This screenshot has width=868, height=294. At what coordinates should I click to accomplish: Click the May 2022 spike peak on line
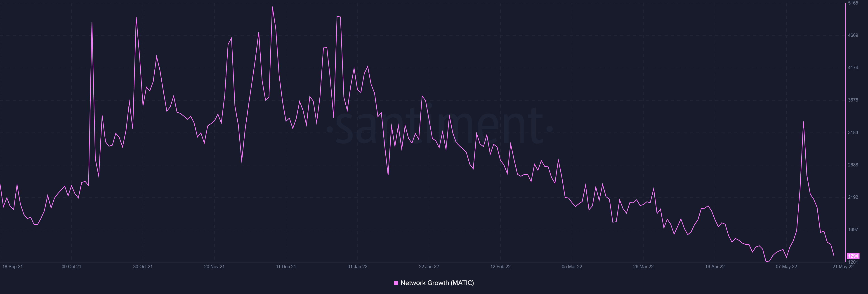(803, 122)
